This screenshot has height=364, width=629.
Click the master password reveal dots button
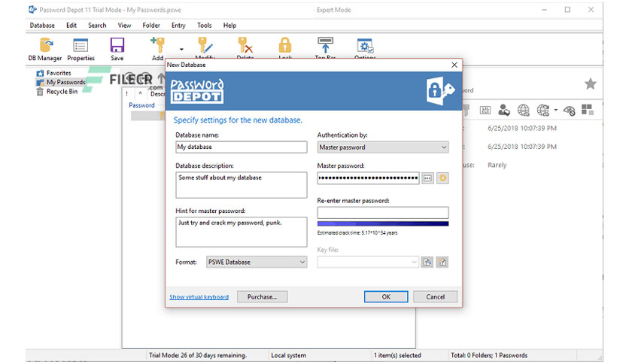[x=427, y=178]
